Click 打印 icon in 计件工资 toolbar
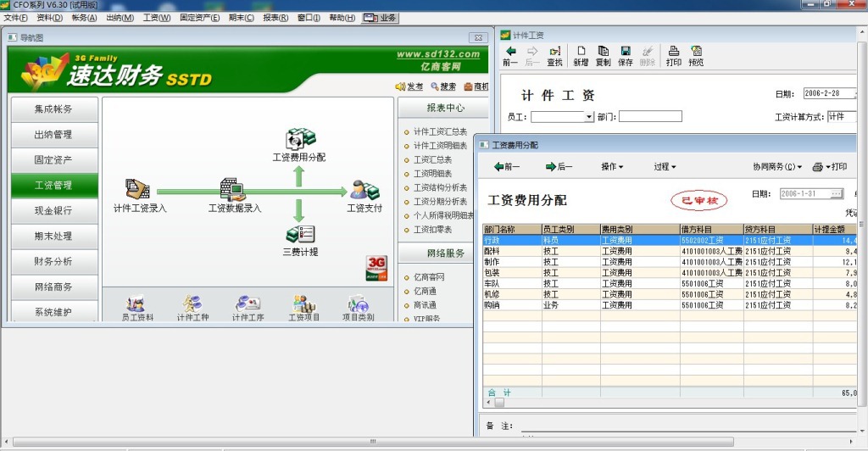The width and height of the screenshot is (868, 451). click(674, 56)
